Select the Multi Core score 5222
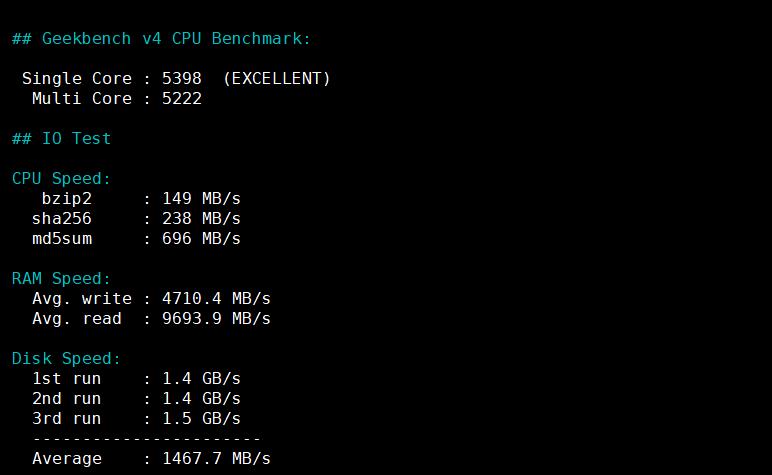Screen dimensions: 772x475 (181, 98)
